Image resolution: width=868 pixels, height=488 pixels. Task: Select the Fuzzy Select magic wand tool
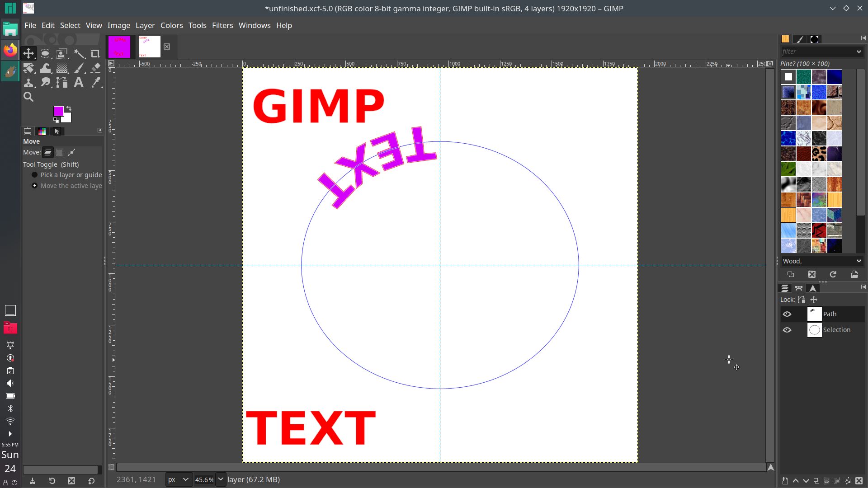[79, 54]
